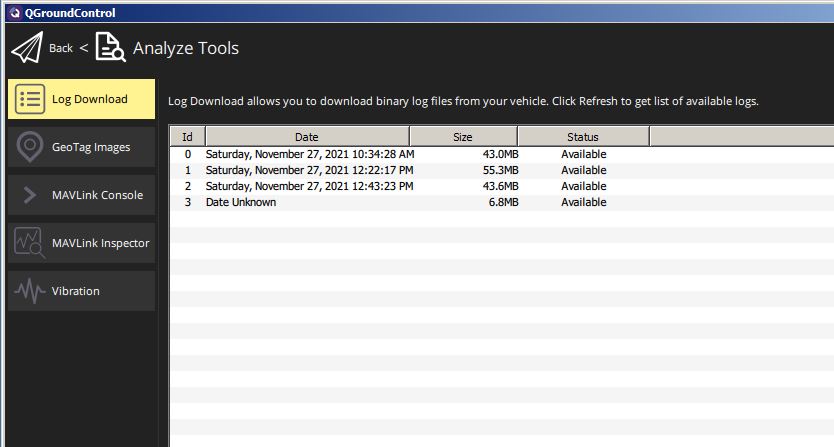Click the 6.8MB size cell

503,202
